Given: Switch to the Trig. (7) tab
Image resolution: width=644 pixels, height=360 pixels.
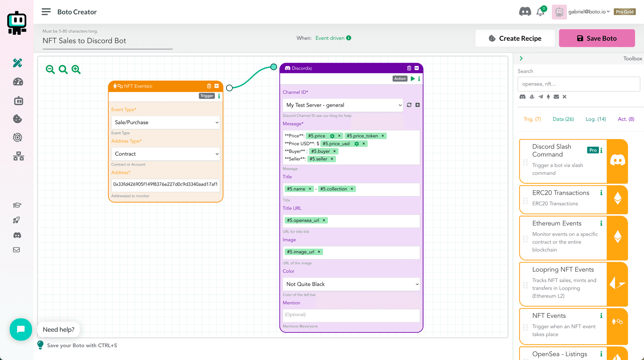Looking at the screenshot, I should coord(532,119).
